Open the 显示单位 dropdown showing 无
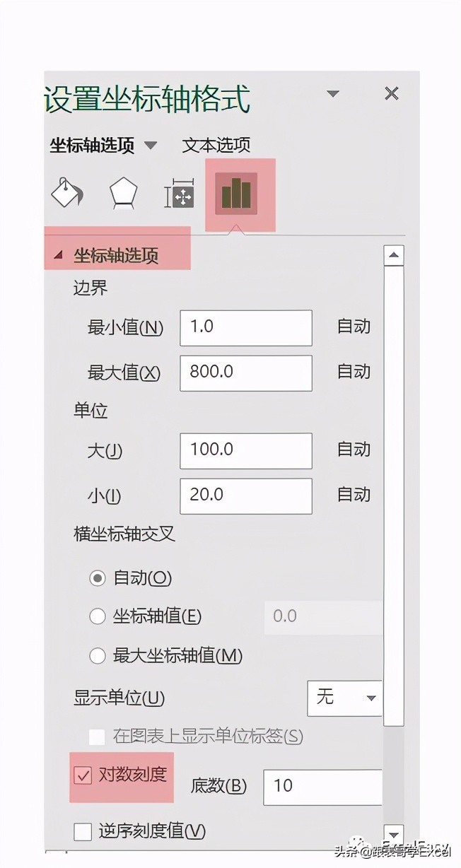 tap(345, 698)
